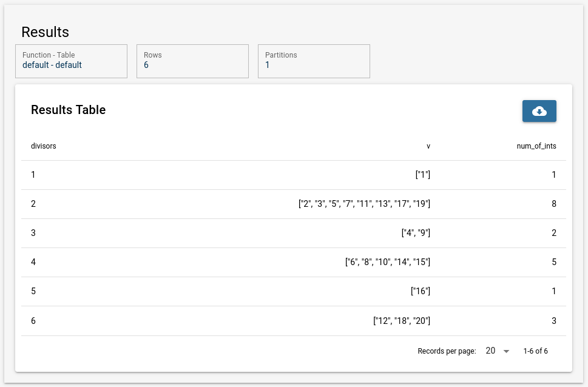Open the Records per page dropdown
The height and width of the screenshot is (387, 588).
[x=497, y=351]
